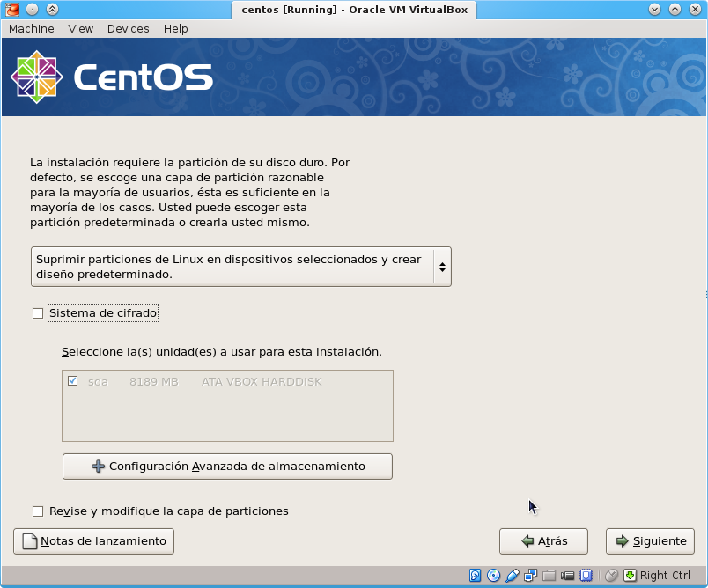The height and width of the screenshot is (588, 708).
Task: Select the 8189 MB drive size text
Action: tap(154, 382)
